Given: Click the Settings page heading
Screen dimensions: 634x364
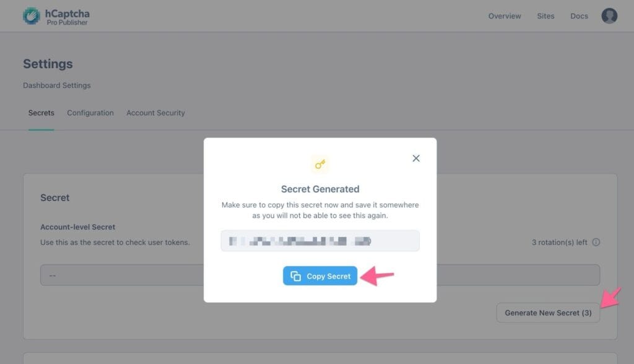Looking at the screenshot, I should tap(48, 64).
